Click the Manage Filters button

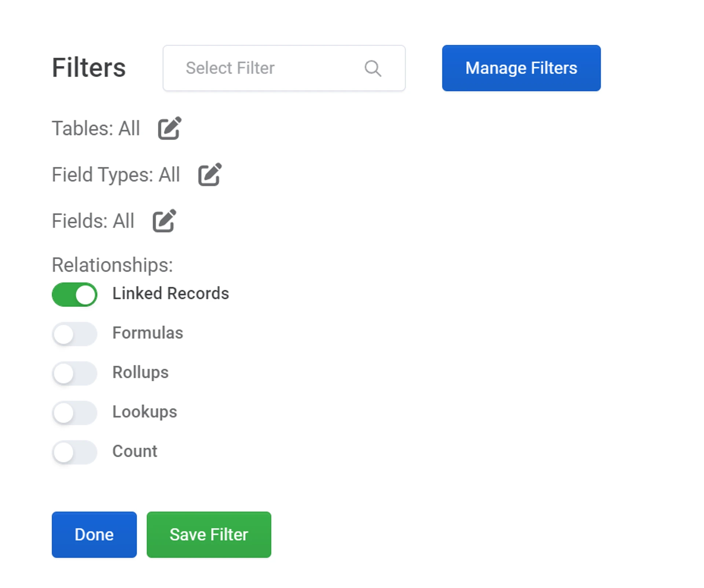click(x=521, y=68)
